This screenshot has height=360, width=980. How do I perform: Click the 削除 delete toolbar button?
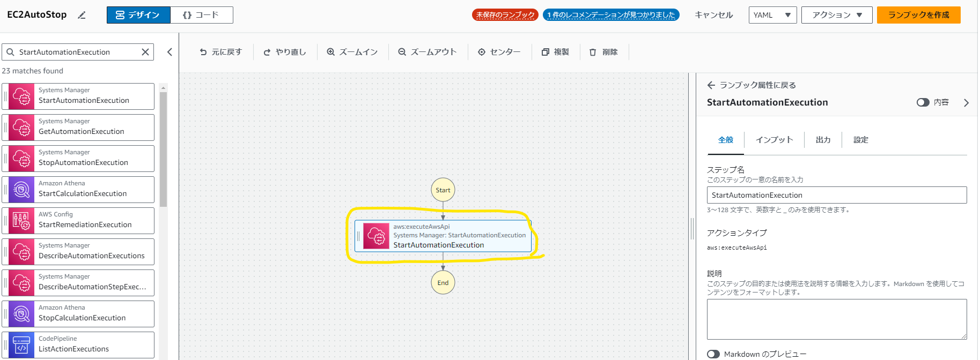(603, 52)
